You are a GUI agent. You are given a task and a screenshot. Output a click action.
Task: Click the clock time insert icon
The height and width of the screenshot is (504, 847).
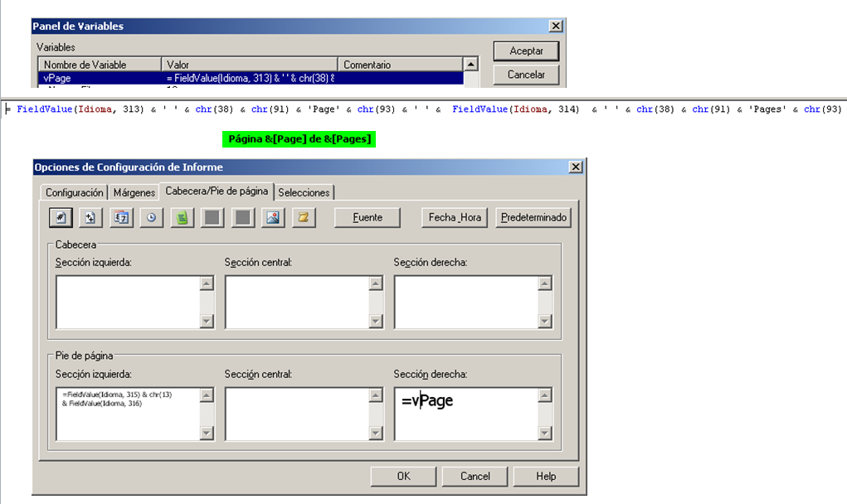(151, 217)
